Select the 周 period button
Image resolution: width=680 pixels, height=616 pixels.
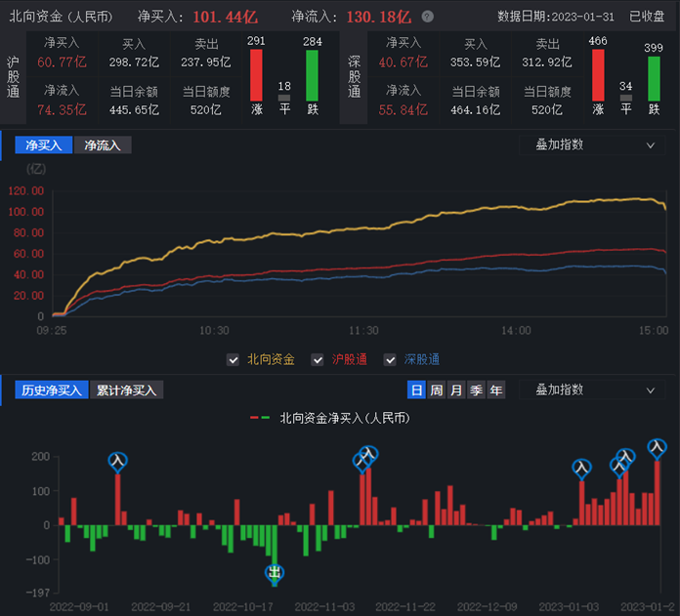[x=437, y=390]
